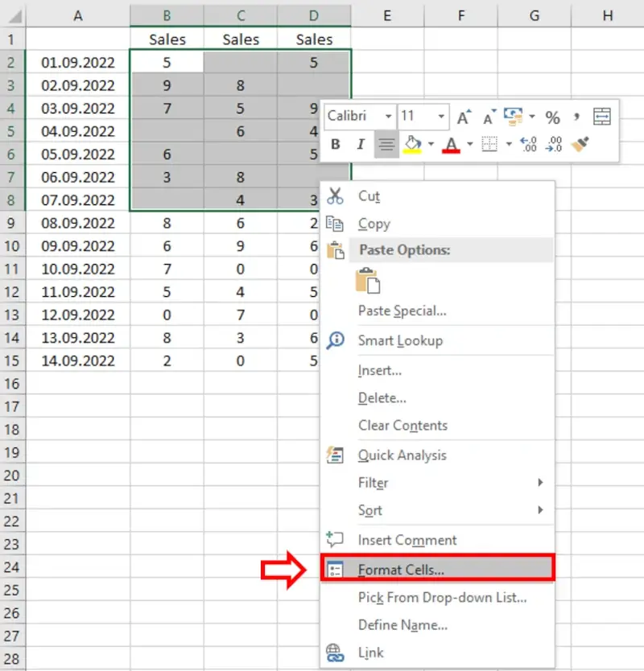
Task: Choose Format Cells... from context menu
Action: point(401,569)
